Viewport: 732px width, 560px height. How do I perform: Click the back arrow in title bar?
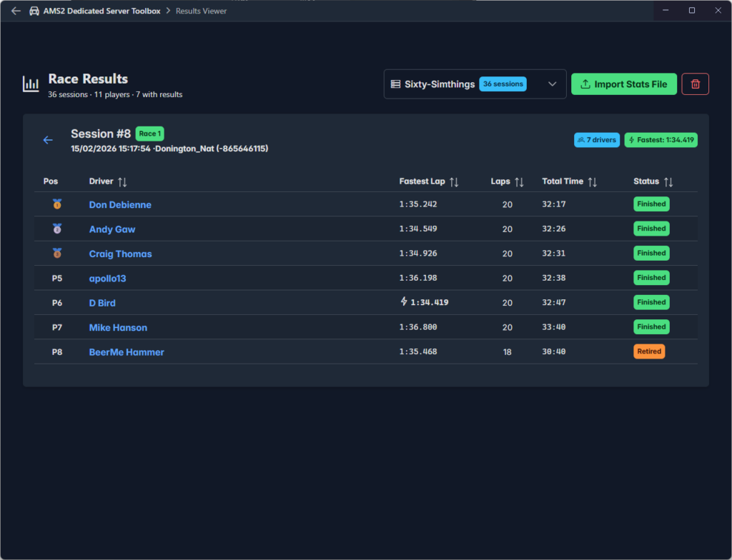click(x=16, y=11)
